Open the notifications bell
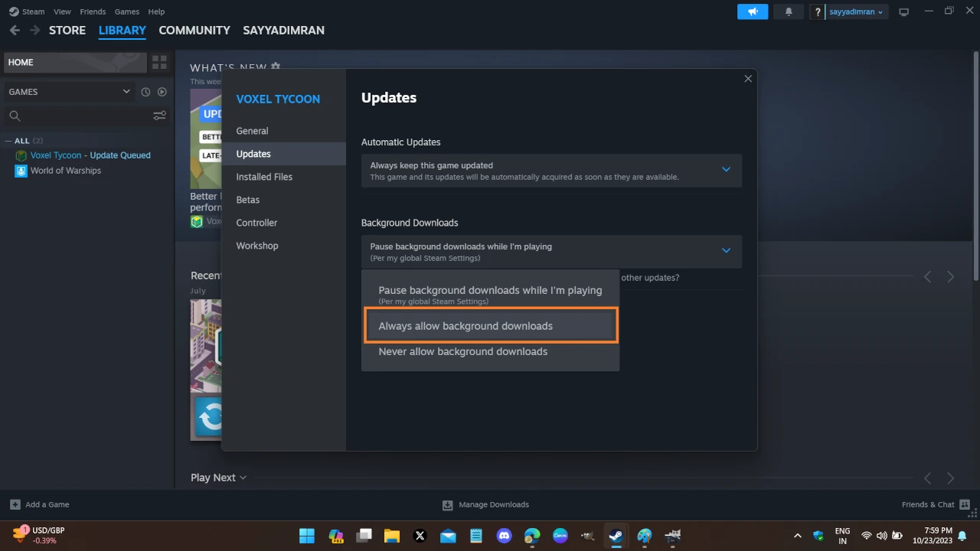Screen dimensions: 980x551 [x=789, y=11]
